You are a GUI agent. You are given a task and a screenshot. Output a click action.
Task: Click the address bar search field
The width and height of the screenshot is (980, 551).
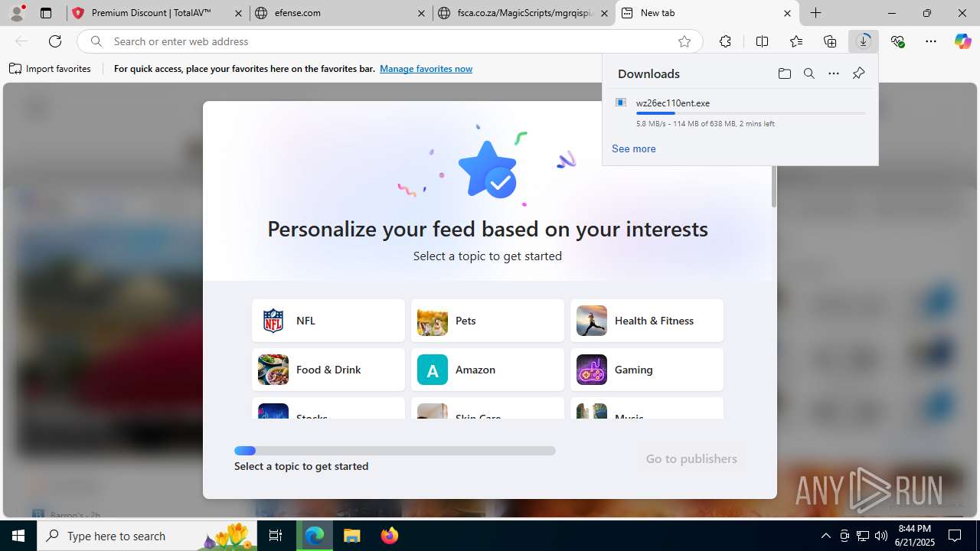[390, 41]
